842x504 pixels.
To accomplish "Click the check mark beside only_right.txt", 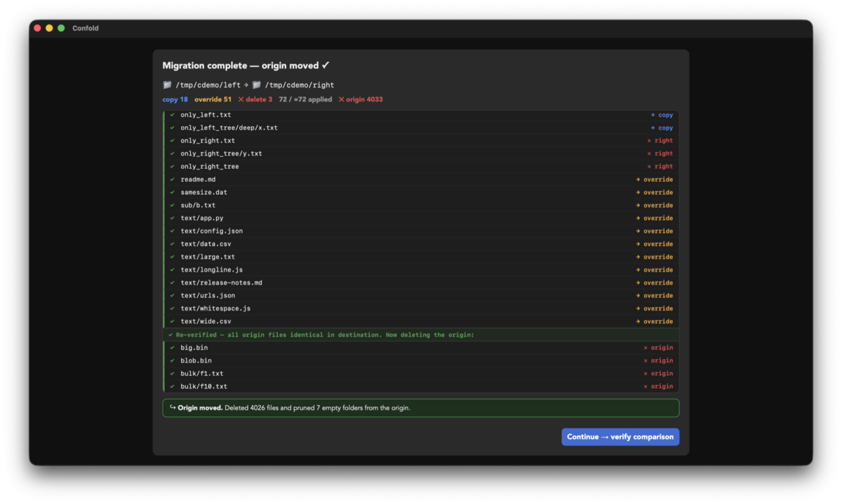I will pos(172,141).
